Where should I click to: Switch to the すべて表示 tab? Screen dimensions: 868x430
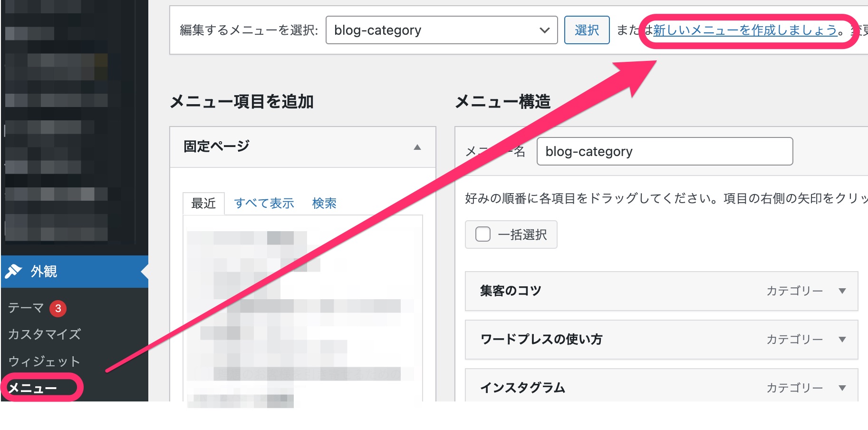click(x=264, y=203)
